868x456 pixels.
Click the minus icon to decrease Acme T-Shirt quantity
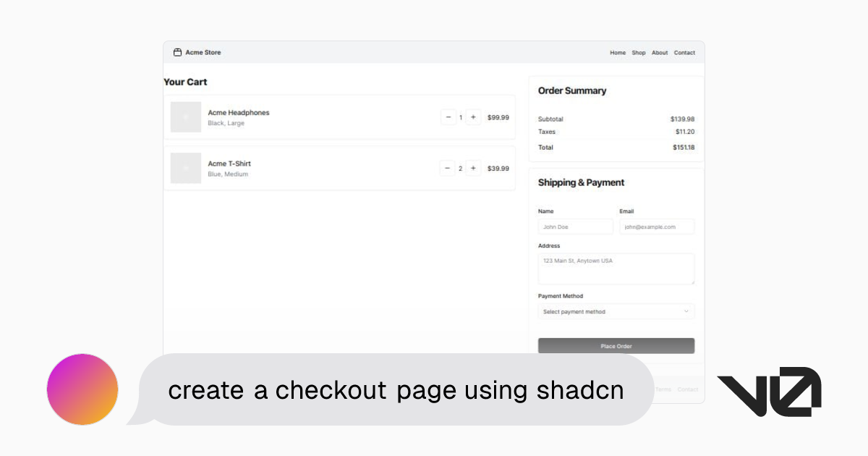tap(448, 167)
